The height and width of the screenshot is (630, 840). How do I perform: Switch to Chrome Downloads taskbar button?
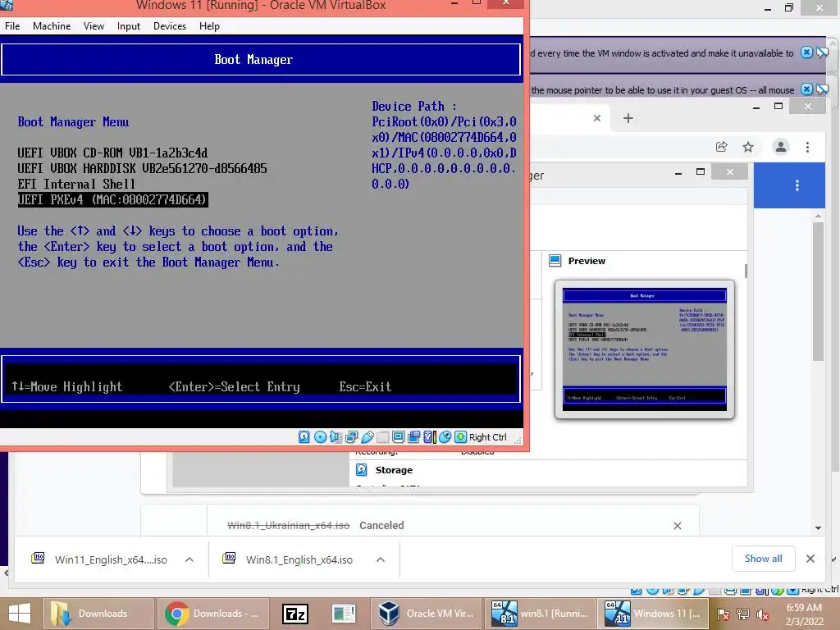tap(214, 614)
